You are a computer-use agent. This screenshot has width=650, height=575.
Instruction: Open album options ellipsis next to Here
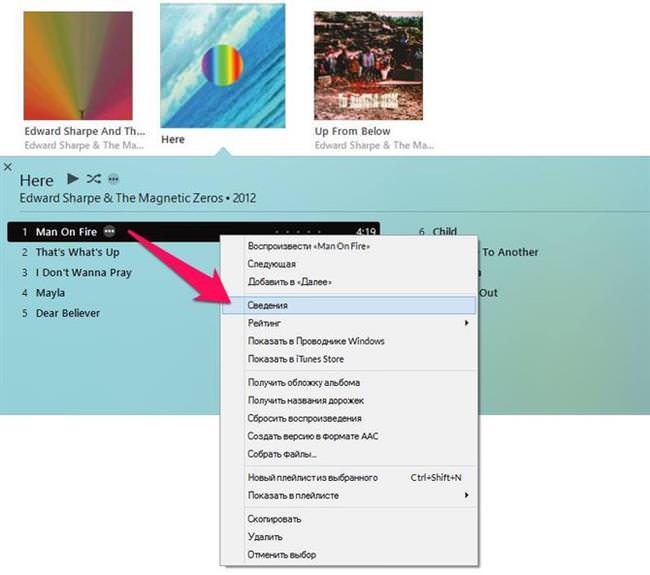pyautogui.click(x=114, y=180)
